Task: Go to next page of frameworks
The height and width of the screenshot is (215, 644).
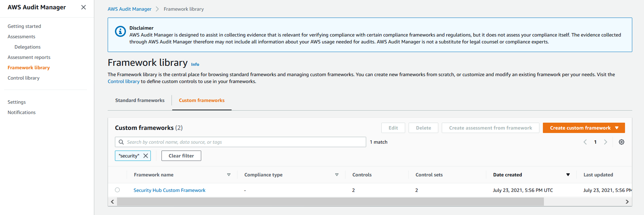Action: tap(605, 142)
